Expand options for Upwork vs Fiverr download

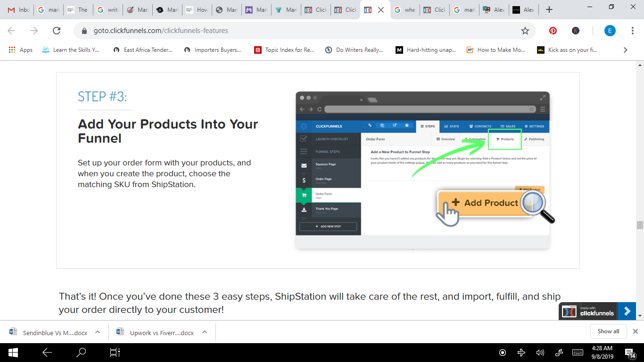[205, 332]
